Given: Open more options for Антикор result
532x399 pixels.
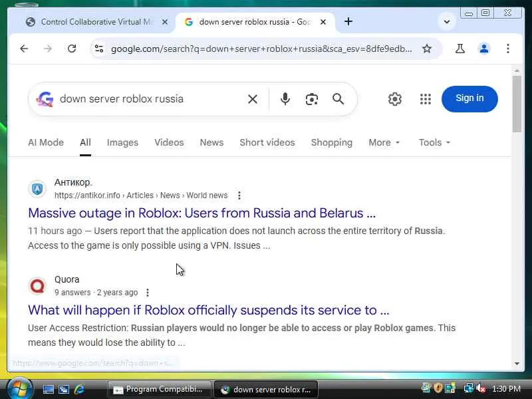Looking at the screenshot, I should (239, 196).
